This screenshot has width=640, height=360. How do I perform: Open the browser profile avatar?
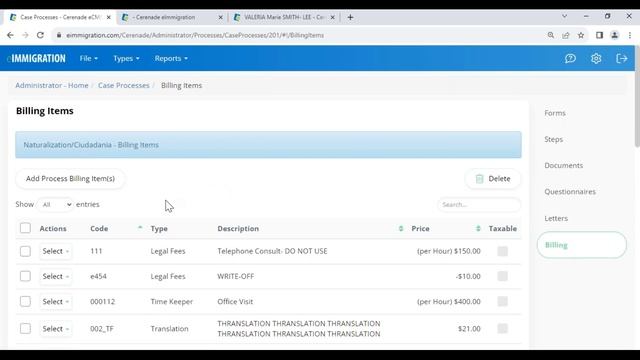(x=614, y=35)
